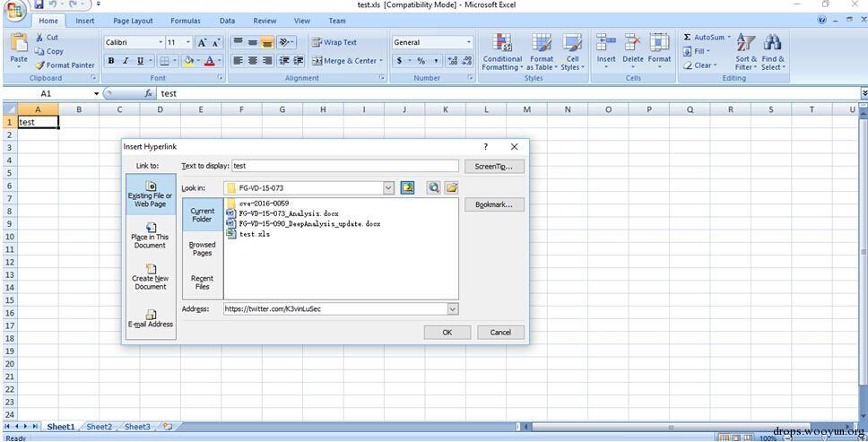
Task: Open Conditional Formatting in ribbon
Action: pos(502,52)
